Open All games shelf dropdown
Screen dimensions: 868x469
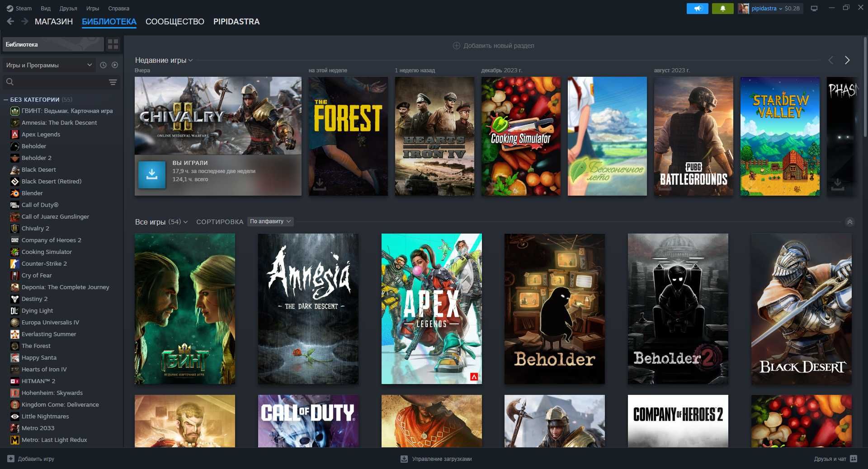click(x=185, y=222)
